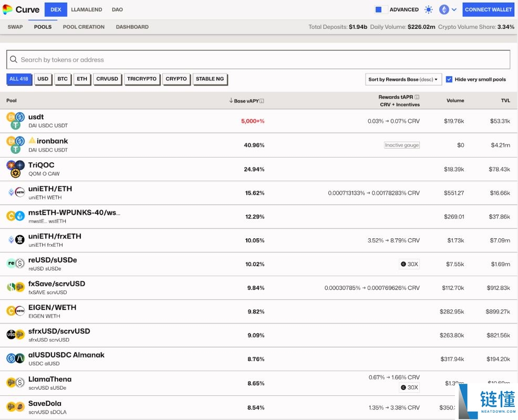
Task: Open the SaveDola pool name
Action: (45, 404)
